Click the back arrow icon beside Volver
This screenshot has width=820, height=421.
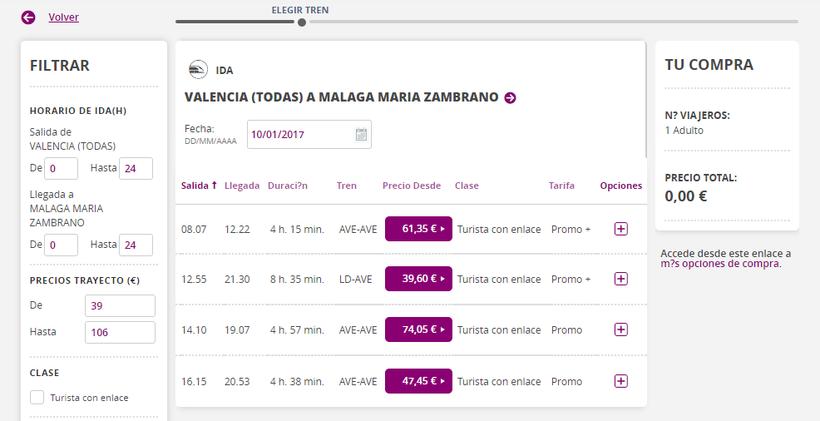pyautogui.click(x=28, y=17)
